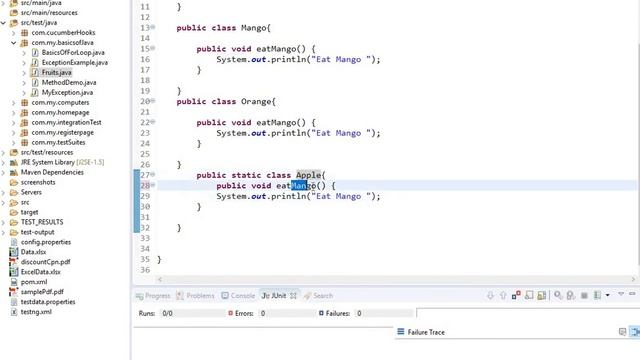
Task: Click the highlighted Apple class name
Action: pos(308,175)
